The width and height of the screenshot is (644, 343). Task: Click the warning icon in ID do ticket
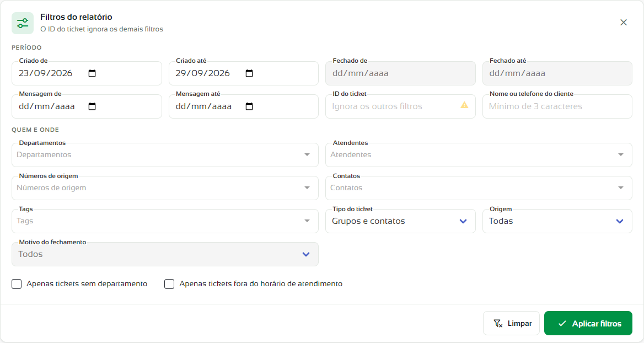[464, 105]
